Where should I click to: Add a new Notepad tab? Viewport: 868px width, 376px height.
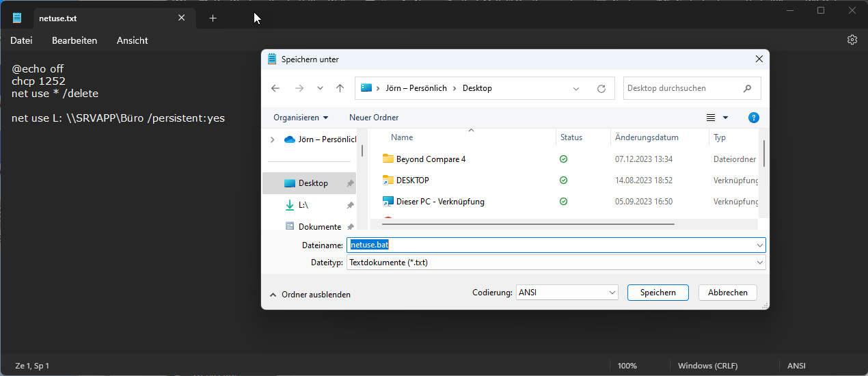[x=213, y=18]
